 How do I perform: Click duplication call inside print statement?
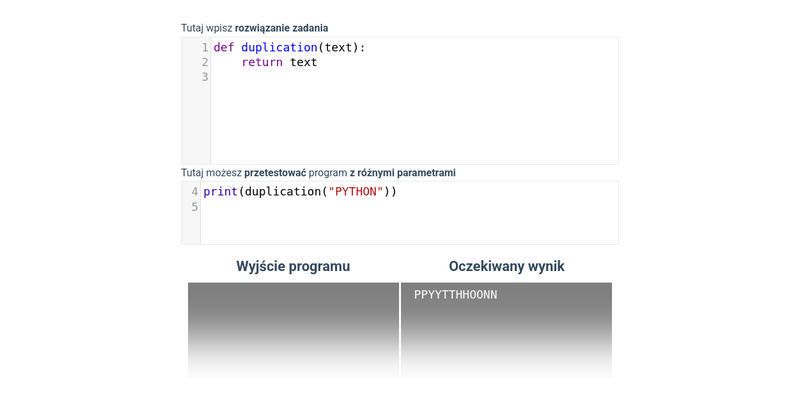[283, 192]
